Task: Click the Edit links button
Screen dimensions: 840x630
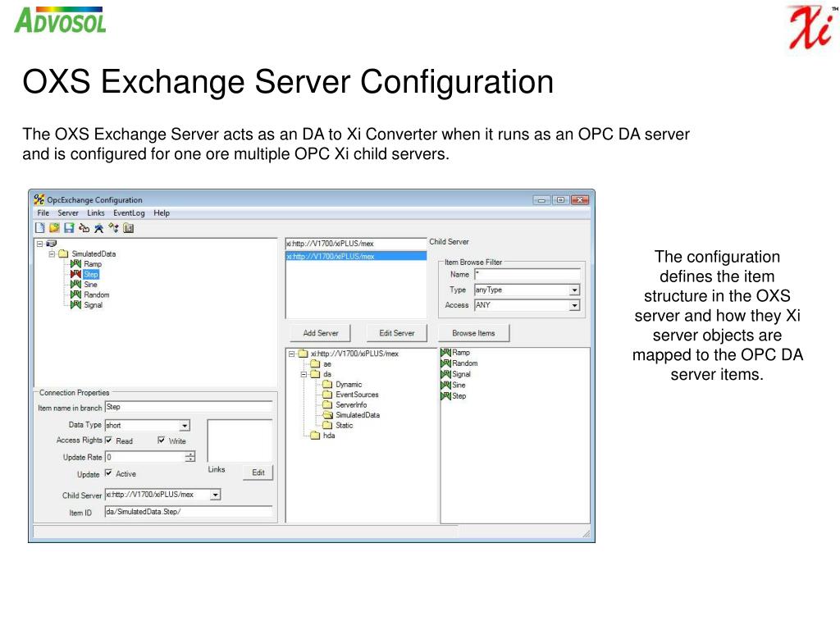Action: tap(258, 472)
